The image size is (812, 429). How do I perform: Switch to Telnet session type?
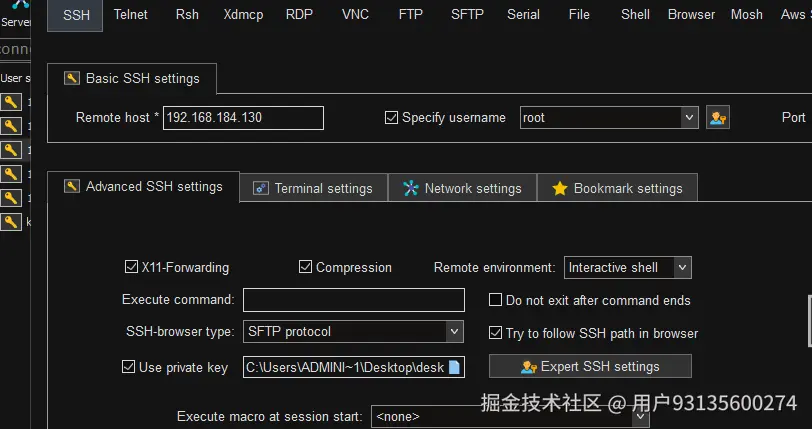pyautogui.click(x=130, y=15)
